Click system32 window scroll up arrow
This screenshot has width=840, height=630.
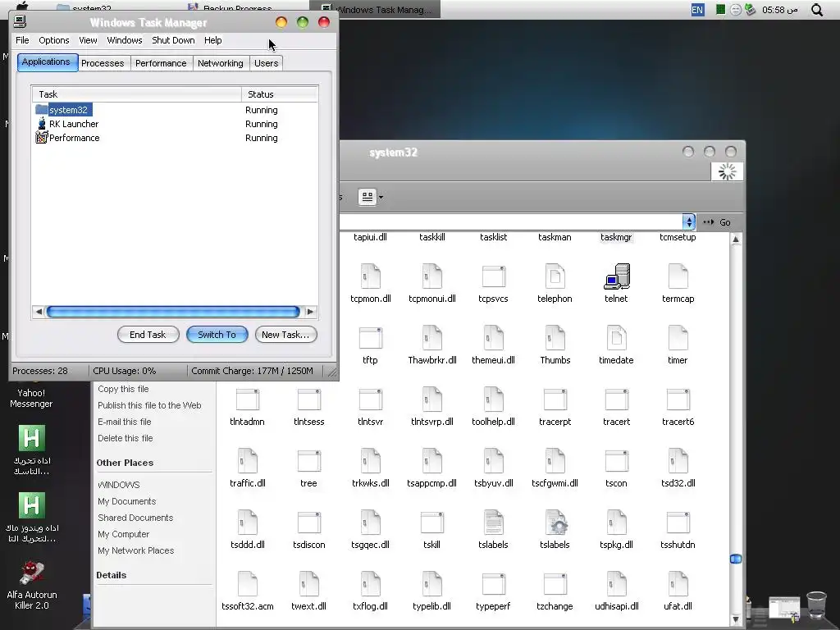[736, 240]
